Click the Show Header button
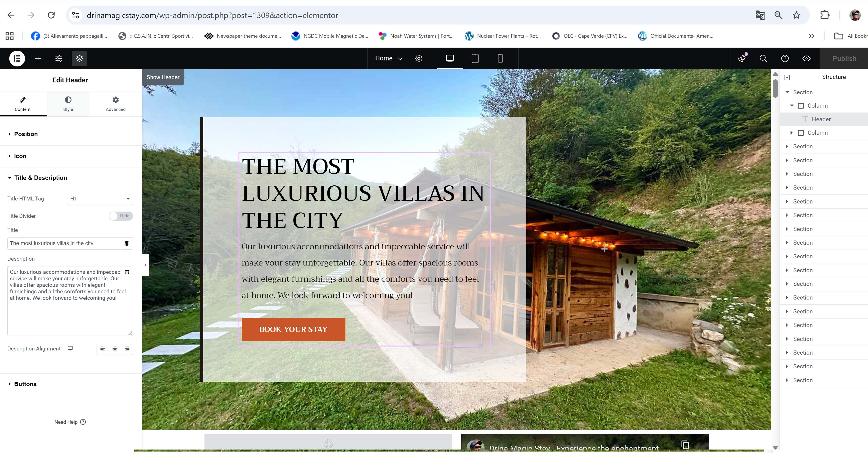The image size is (868, 453). [x=163, y=77]
